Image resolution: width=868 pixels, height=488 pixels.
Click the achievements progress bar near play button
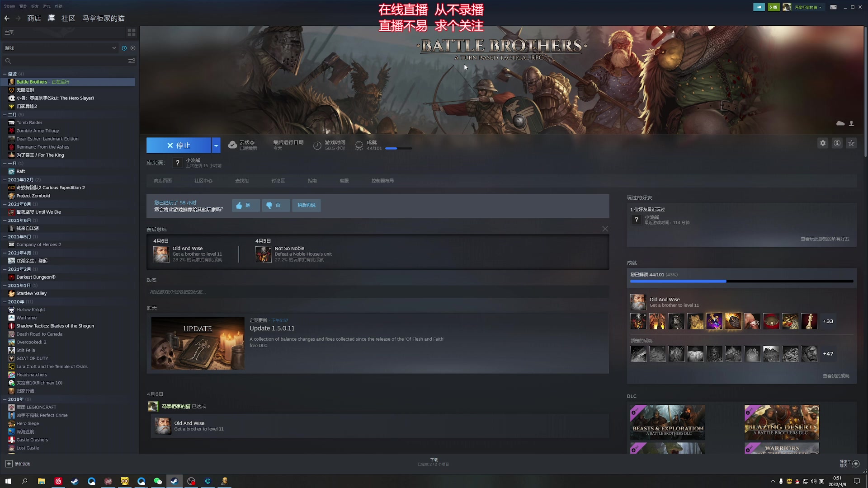click(x=398, y=148)
